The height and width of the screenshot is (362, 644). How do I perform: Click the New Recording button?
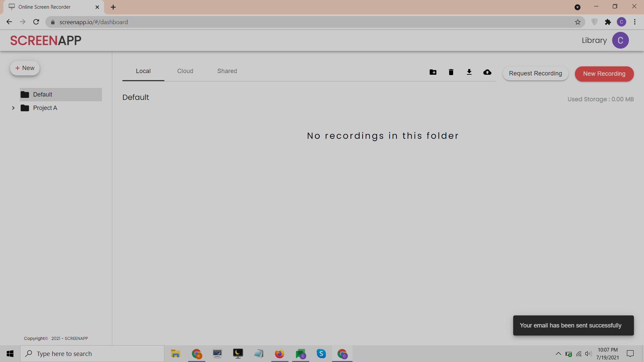click(x=604, y=74)
